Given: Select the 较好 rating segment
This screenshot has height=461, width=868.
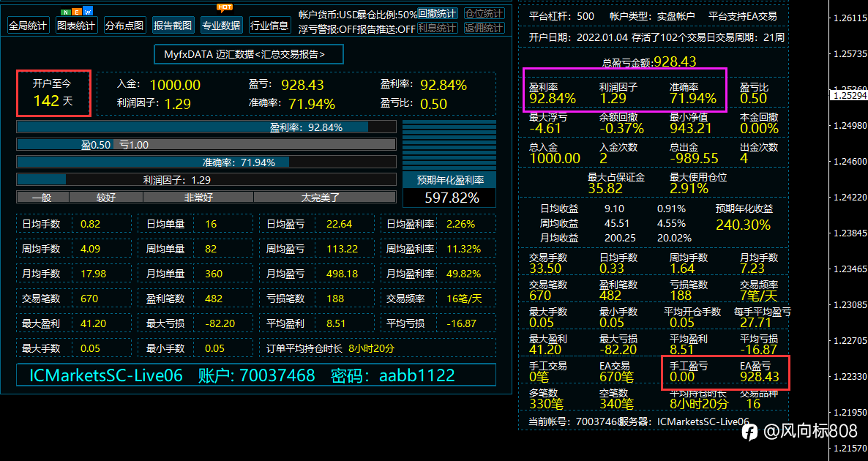Looking at the screenshot, I should pyautogui.click(x=106, y=197).
